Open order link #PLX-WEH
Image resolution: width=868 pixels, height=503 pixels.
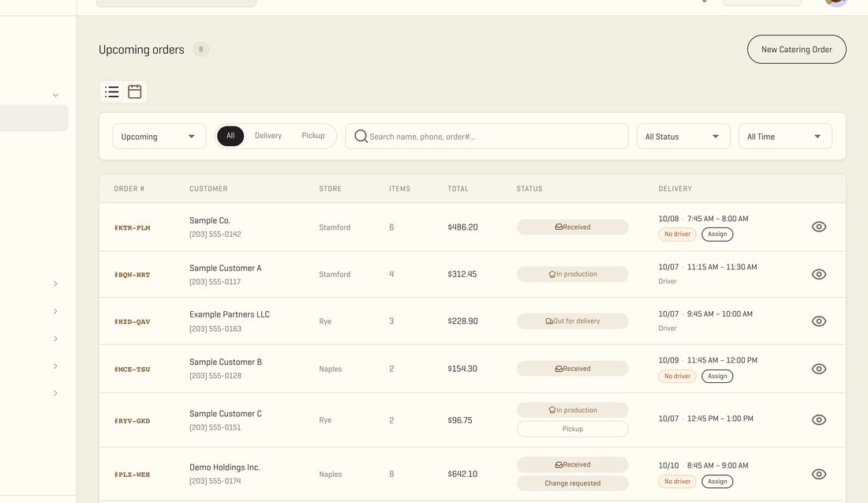(133, 475)
